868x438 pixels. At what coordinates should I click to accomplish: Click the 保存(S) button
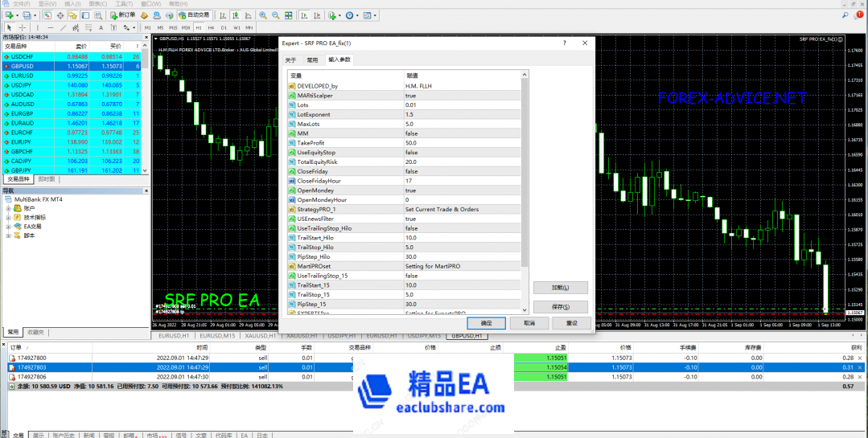click(x=560, y=307)
